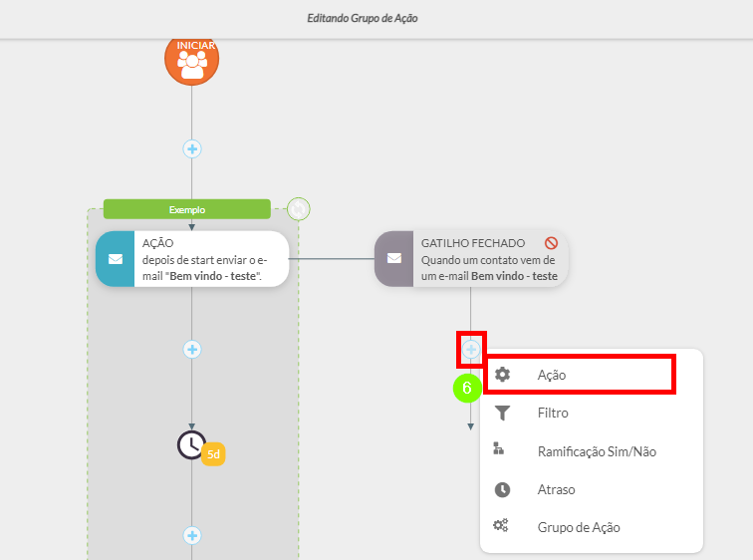Select Grupo de Ação menu entry

[x=579, y=527]
